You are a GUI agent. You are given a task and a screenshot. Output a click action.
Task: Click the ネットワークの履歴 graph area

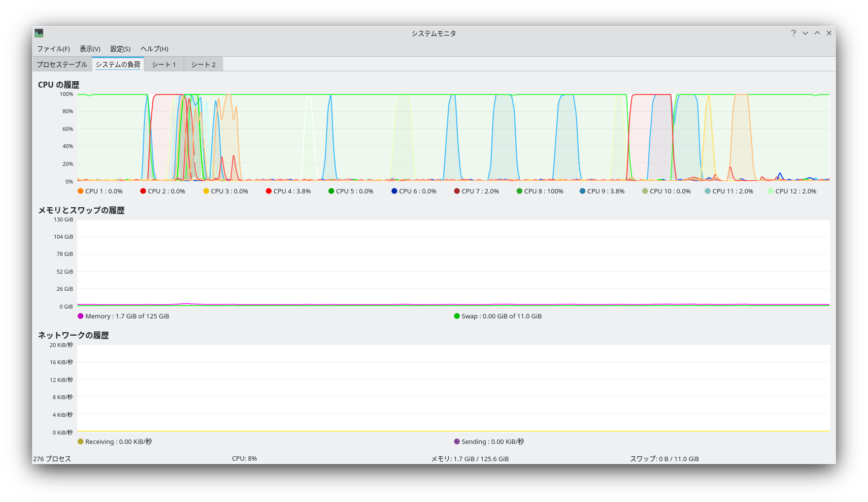coord(453,388)
